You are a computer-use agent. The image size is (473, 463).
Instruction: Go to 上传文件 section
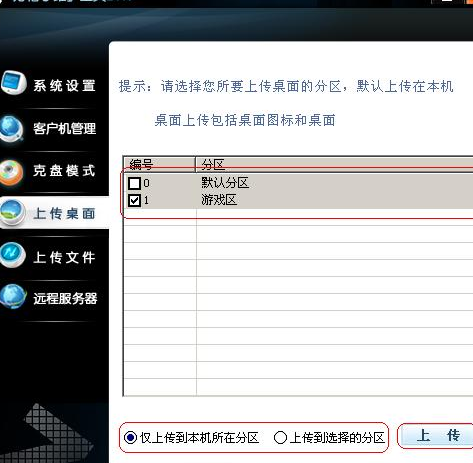[x=64, y=257]
